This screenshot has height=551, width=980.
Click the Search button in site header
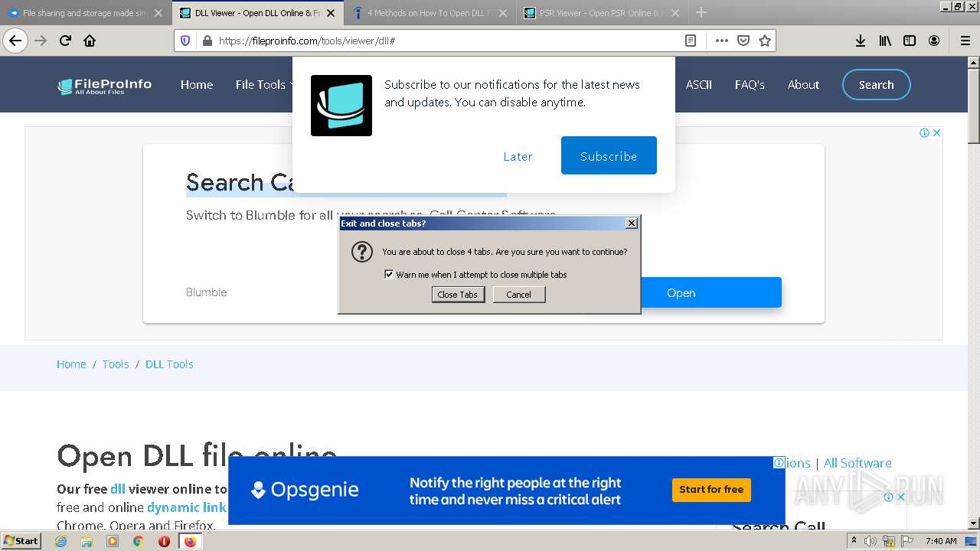876,85
